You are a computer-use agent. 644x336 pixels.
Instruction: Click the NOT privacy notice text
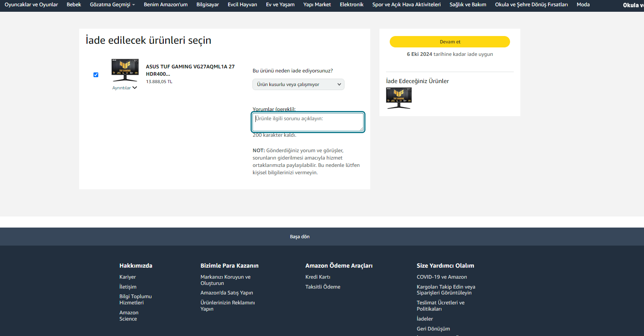(306, 162)
